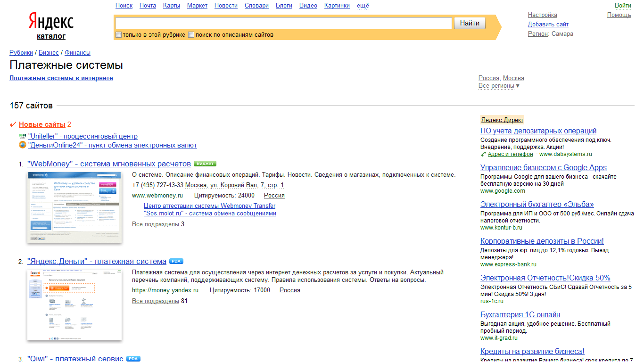Viewport: 644px width, 362px height.
Task: Open 'Центр аттестации системы Webmoney Transfer'
Action: pos(209,206)
